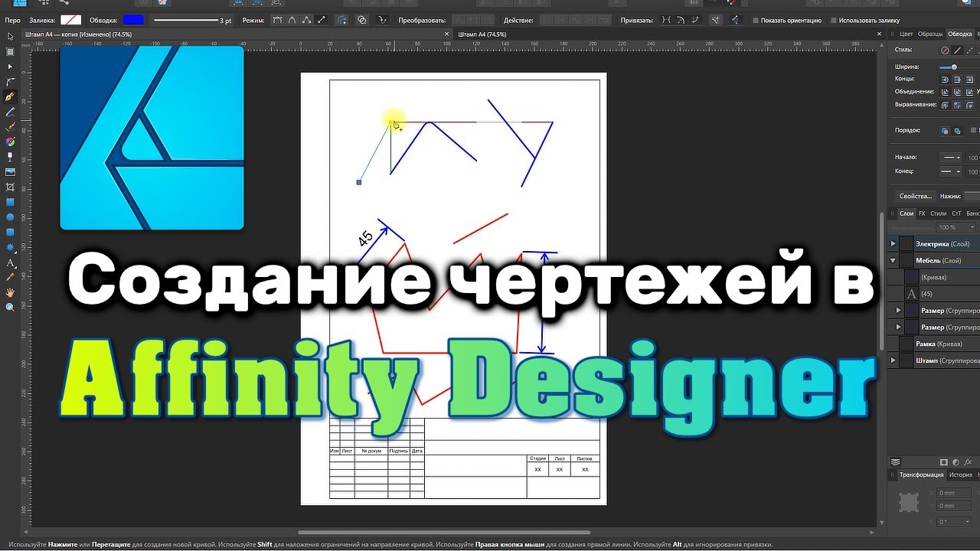980x551 pixels.
Task: Expand the Электрика layer
Action: [893, 243]
